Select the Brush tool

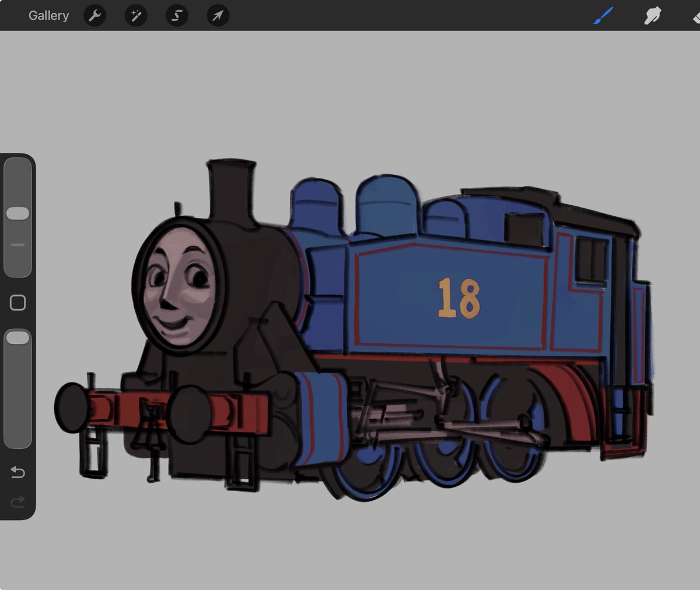pyautogui.click(x=603, y=16)
